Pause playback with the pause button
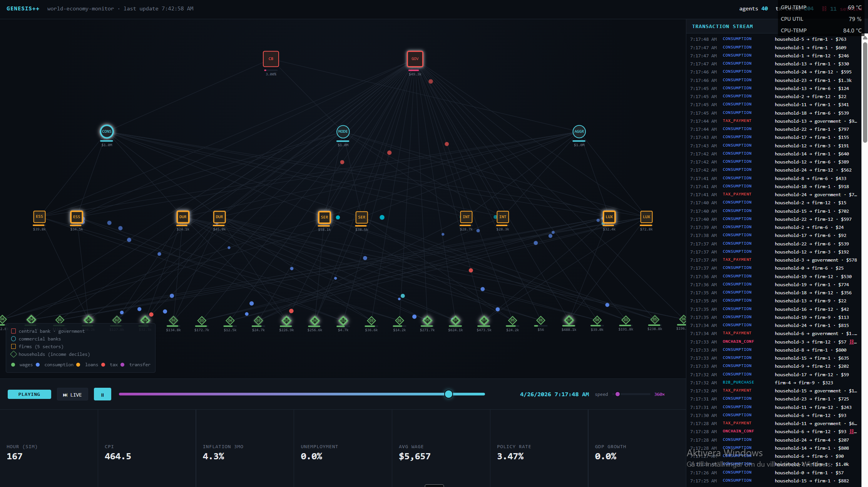Image resolution: width=868 pixels, height=487 pixels. point(102,394)
